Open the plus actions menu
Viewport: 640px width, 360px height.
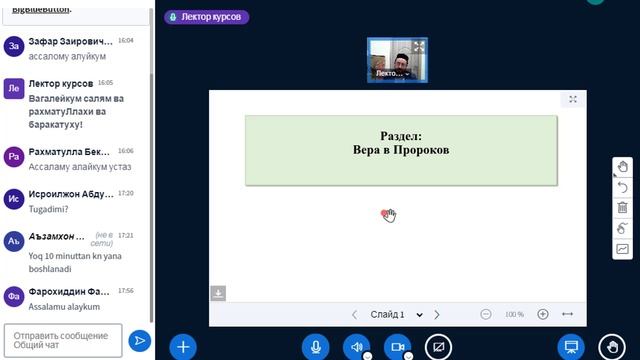click(183, 347)
